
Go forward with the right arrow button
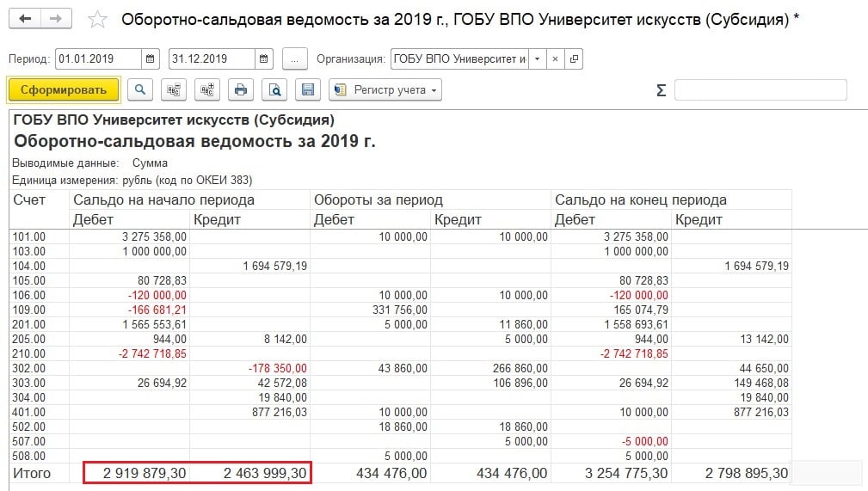[56, 19]
